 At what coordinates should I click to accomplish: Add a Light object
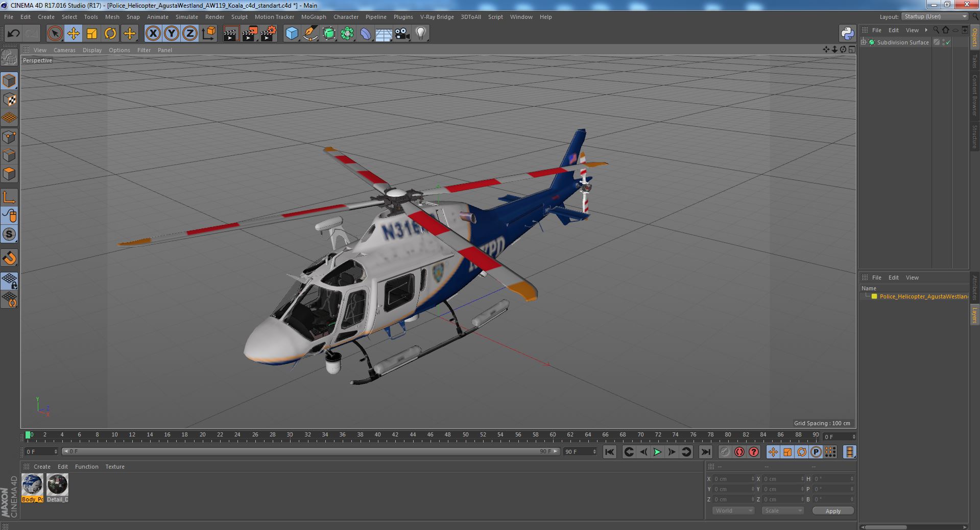[421, 34]
